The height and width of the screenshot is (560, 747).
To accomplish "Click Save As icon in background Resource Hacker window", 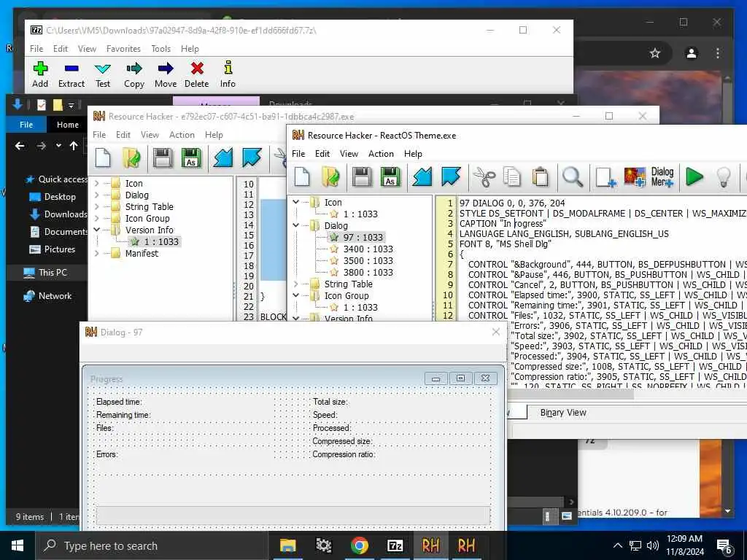I will [x=191, y=157].
